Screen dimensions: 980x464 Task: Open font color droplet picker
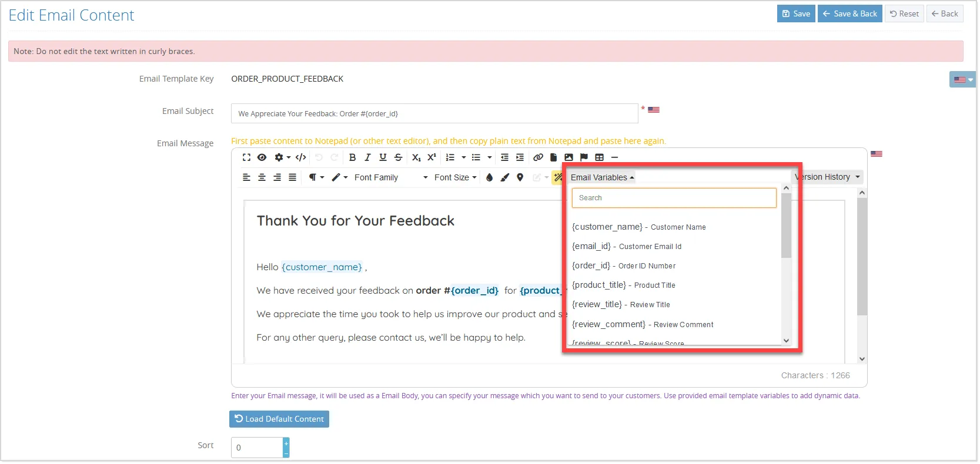489,177
